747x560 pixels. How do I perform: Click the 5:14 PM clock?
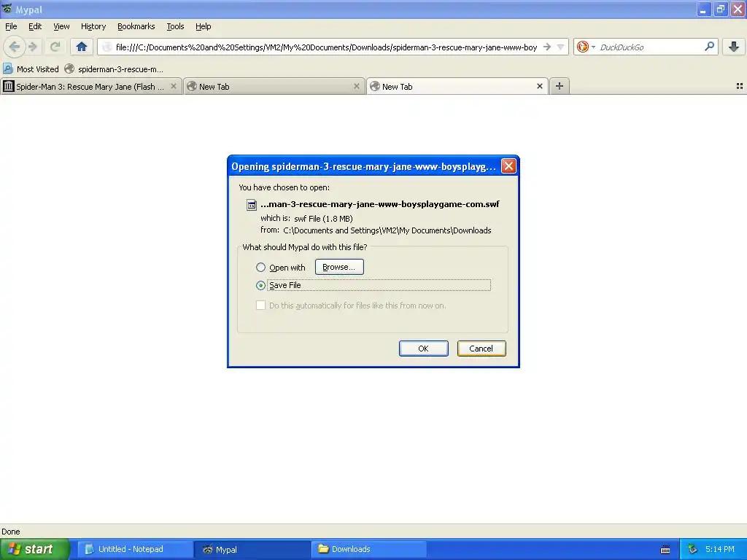720,549
